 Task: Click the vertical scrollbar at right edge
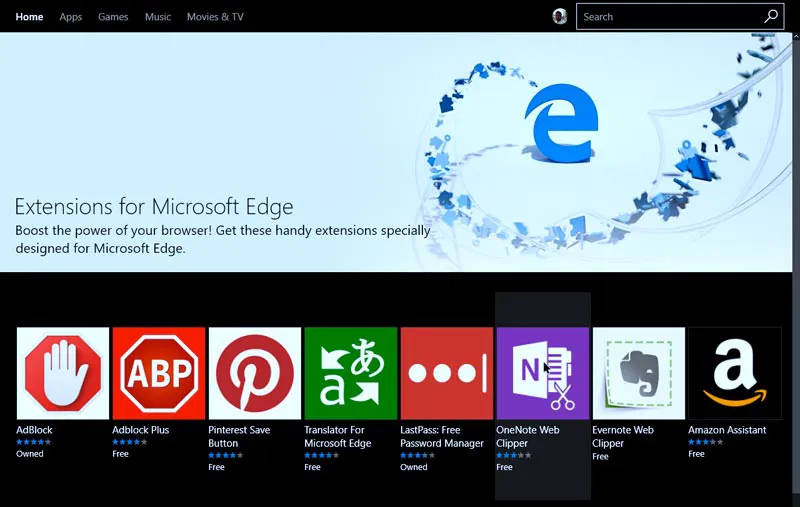(x=796, y=269)
